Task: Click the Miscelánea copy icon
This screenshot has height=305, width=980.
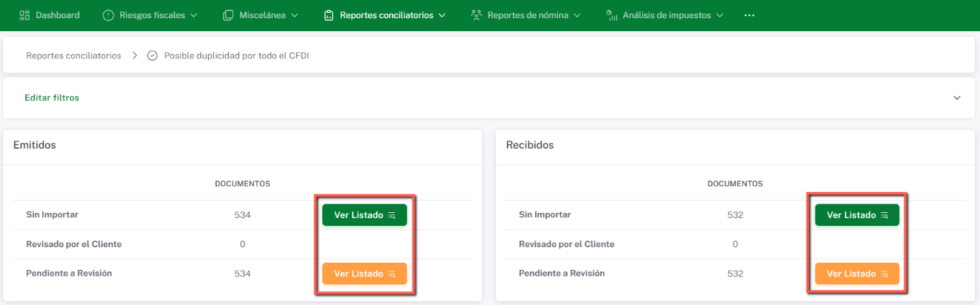Action: click(x=228, y=15)
